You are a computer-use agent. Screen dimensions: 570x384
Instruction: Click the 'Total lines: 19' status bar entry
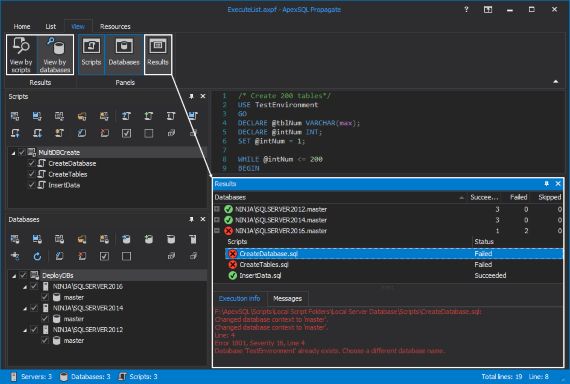tap(502, 376)
